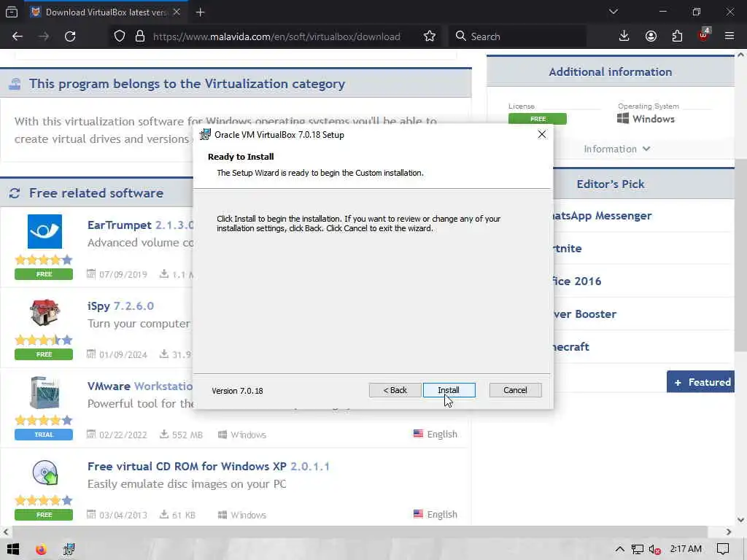
Task: Open a new browser tab
Action: coord(200,12)
